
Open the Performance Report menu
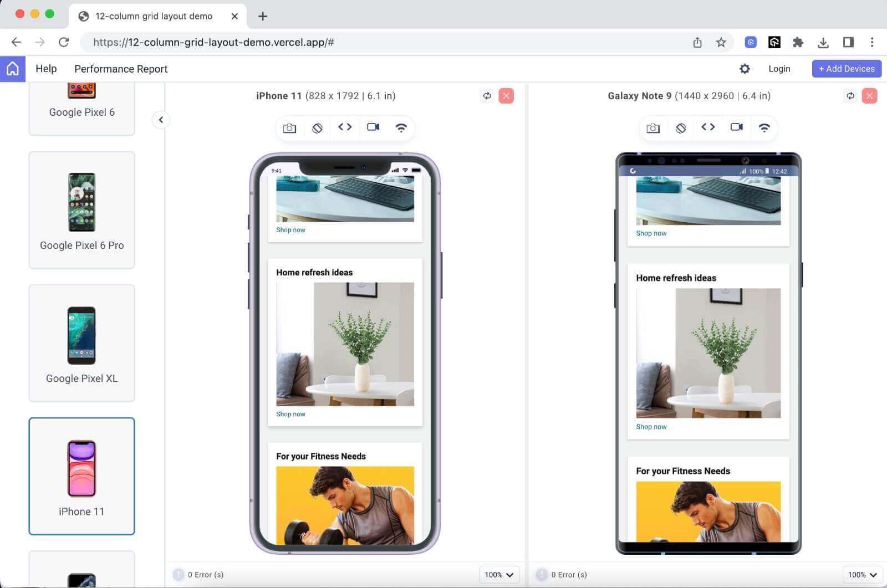tap(121, 68)
